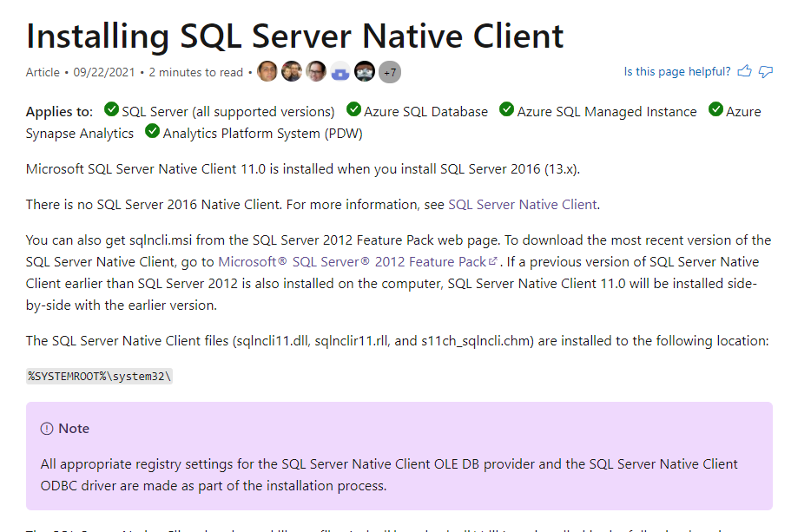Click the thumbs up helpful icon

click(744, 71)
